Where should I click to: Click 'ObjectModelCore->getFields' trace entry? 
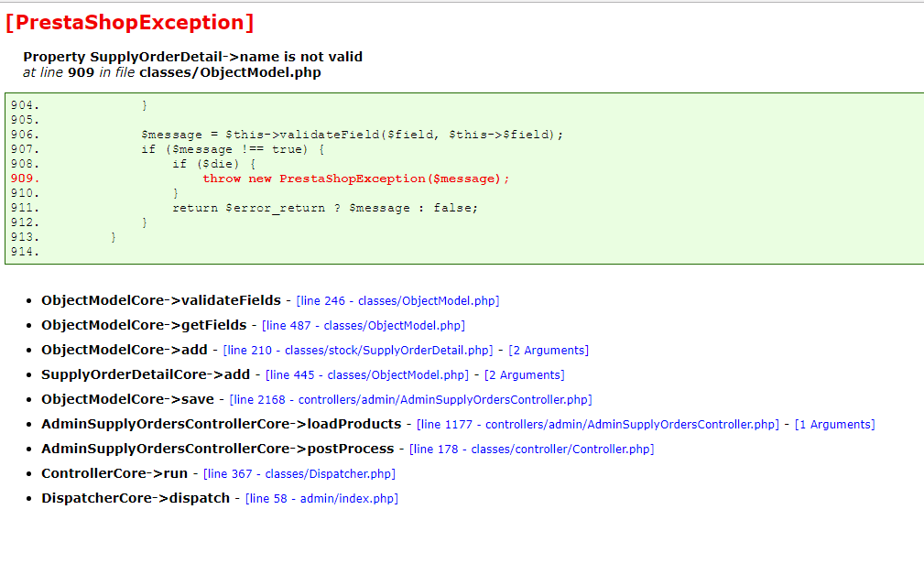[144, 325]
